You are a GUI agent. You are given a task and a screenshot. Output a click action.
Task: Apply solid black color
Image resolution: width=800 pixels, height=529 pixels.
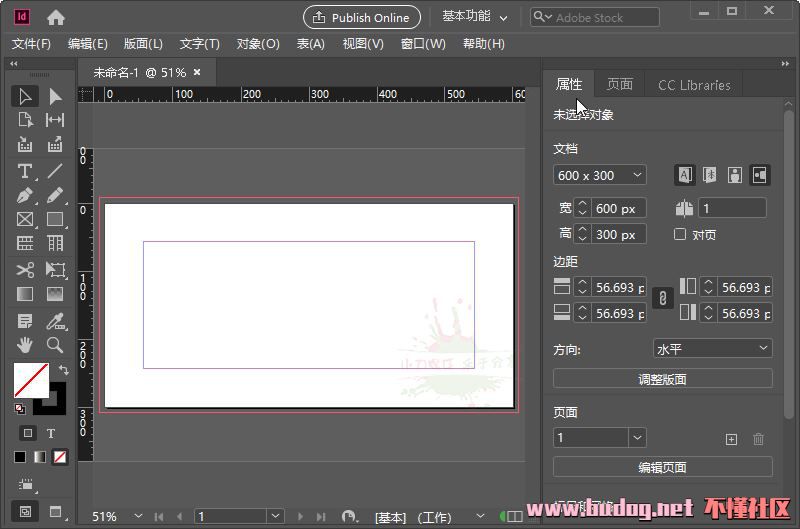pos(20,457)
